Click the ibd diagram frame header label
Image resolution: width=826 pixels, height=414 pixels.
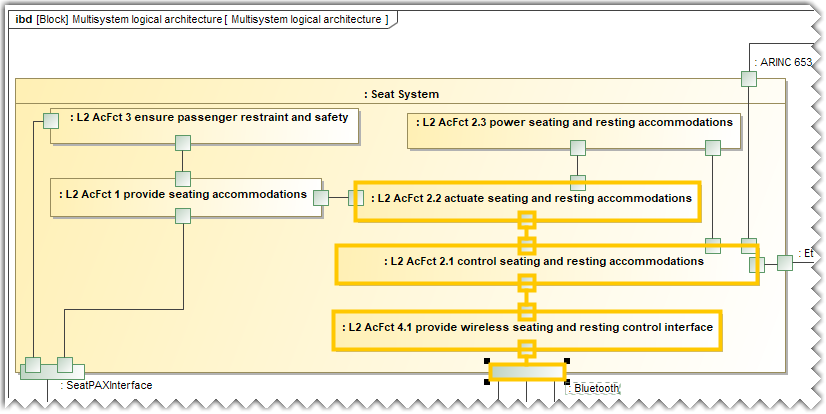point(201,19)
